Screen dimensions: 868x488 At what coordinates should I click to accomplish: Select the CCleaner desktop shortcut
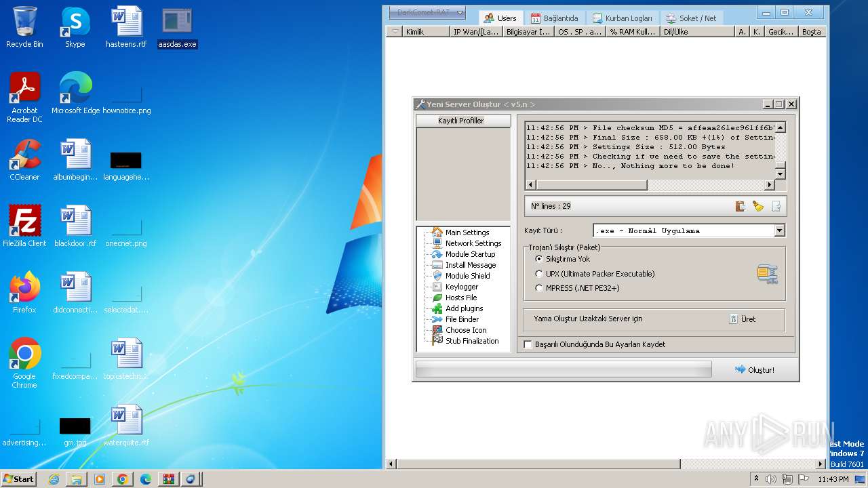coord(24,161)
